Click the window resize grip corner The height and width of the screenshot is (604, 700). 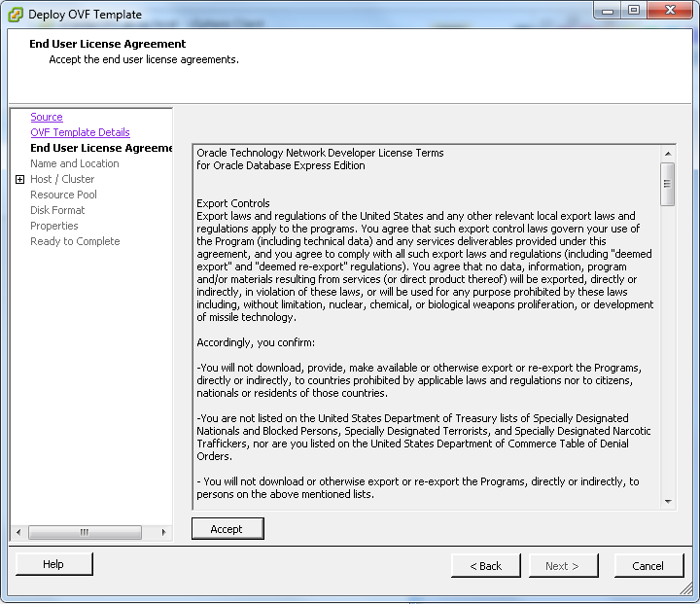click(686, 589)
